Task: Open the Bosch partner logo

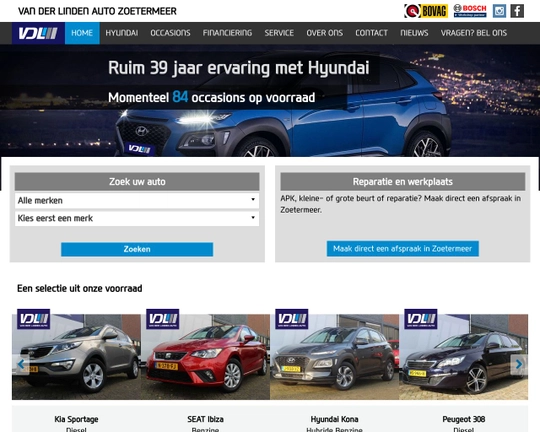Action: point(470,11)
